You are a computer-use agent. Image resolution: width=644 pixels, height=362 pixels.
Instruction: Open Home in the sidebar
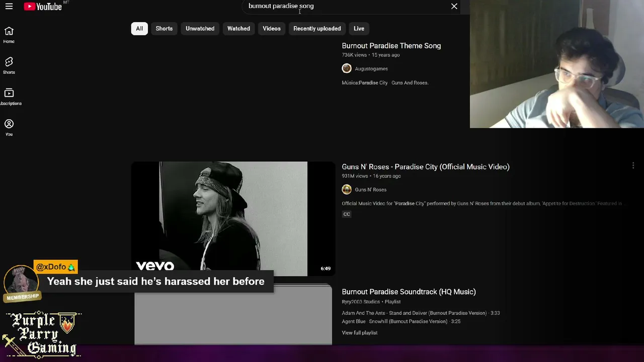coord(9,35)
